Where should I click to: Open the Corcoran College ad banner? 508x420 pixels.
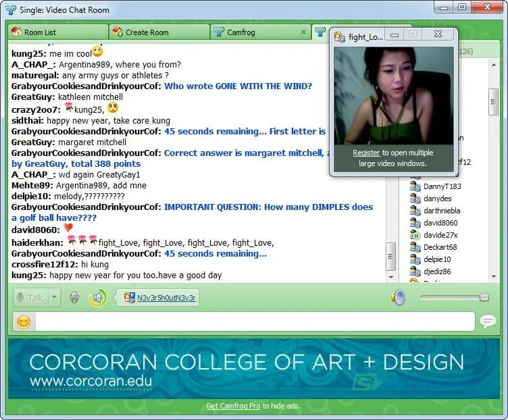point(254,369)
